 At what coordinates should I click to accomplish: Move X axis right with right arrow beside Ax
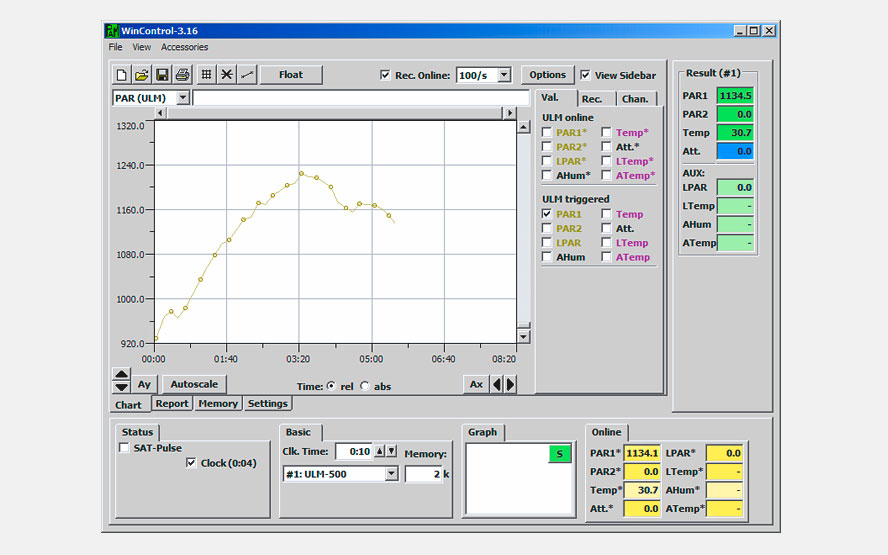point(510,385)
